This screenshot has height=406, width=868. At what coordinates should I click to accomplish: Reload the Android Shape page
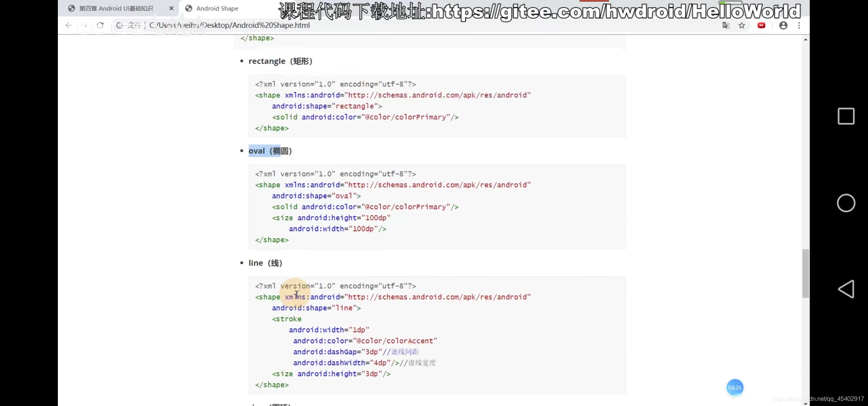coord(100,25)
